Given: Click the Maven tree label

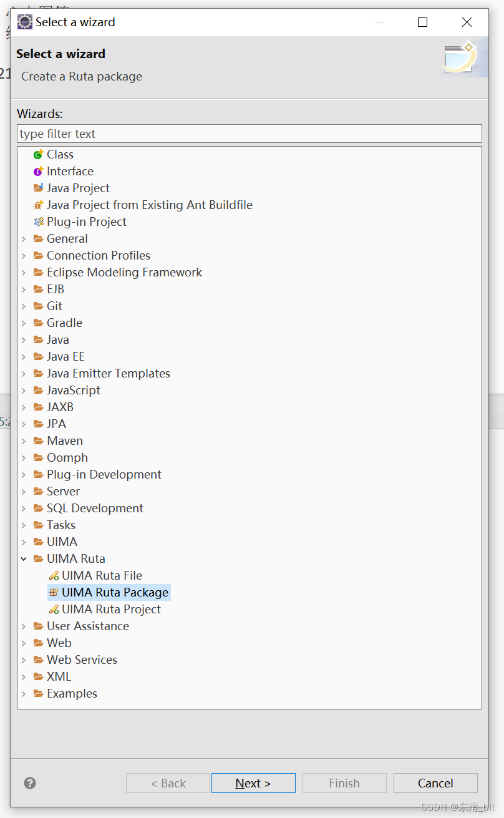Looking at the screenshot, I should point(65,441).
